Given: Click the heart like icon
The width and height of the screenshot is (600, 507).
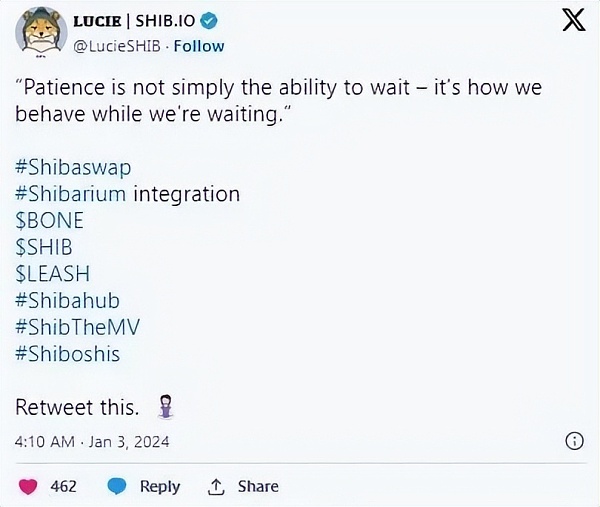Looking at the screenshot, I should pyautogui.click(x=27, y=486).
